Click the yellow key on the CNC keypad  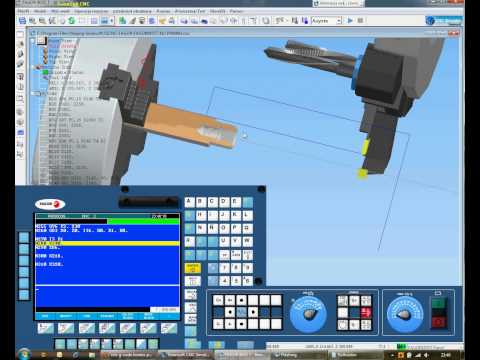click(193, 268)
